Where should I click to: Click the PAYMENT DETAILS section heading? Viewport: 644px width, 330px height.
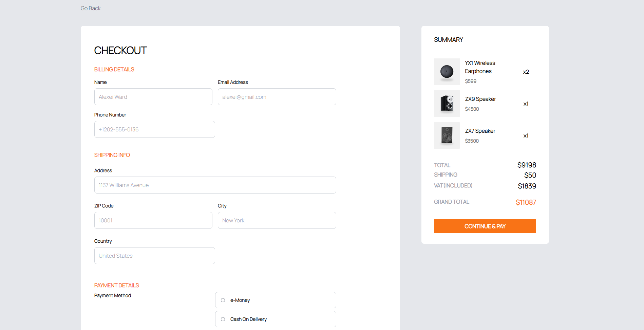116,285
